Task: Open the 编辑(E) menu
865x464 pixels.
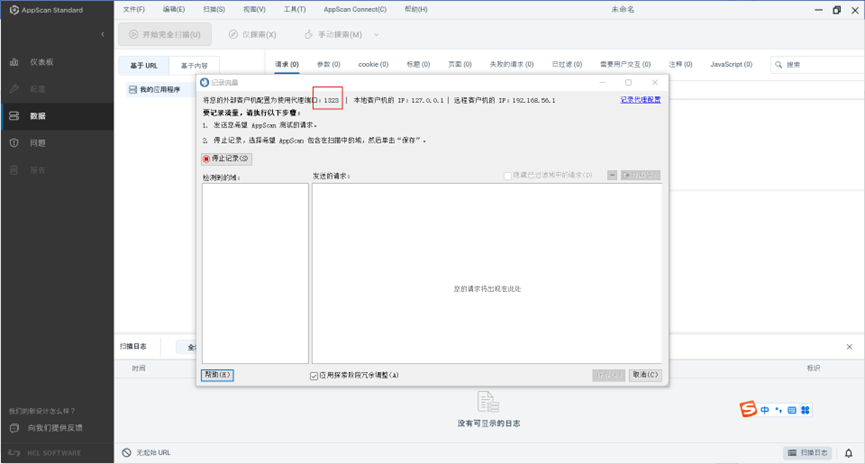Action: click(174, 9)
